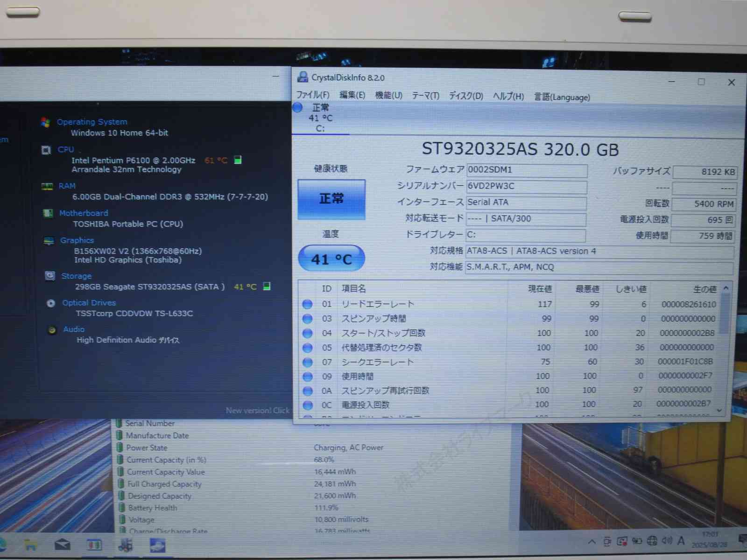Viewport: 747px width, 560px height.
Task: Click the green CPU temperature indicator
Action: pos(238,160)
